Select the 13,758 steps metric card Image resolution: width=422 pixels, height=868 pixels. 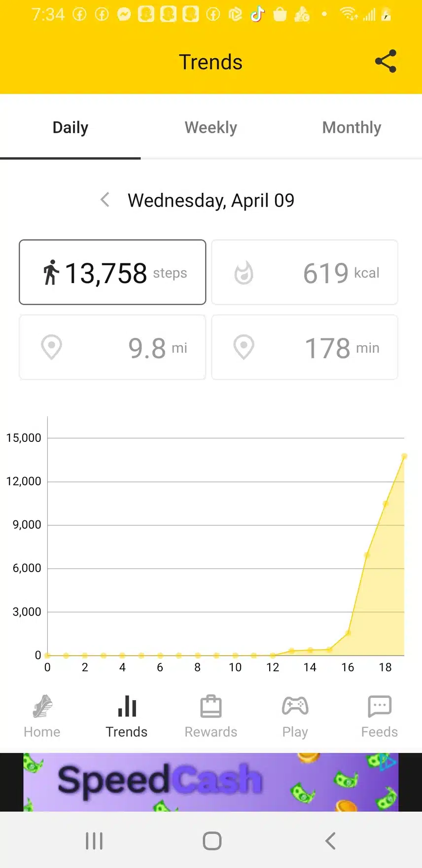[x=112, y=272]
